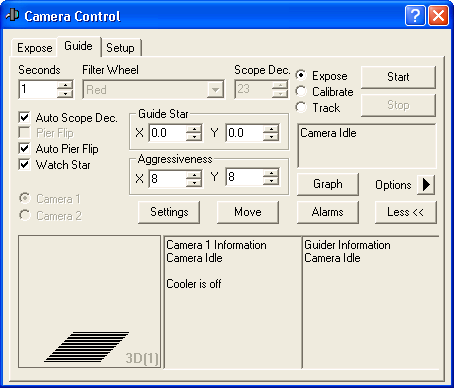Disable Auto Pier Flip checkbox
This screenshot has width=454, height=388.
(x=24, y=148)
